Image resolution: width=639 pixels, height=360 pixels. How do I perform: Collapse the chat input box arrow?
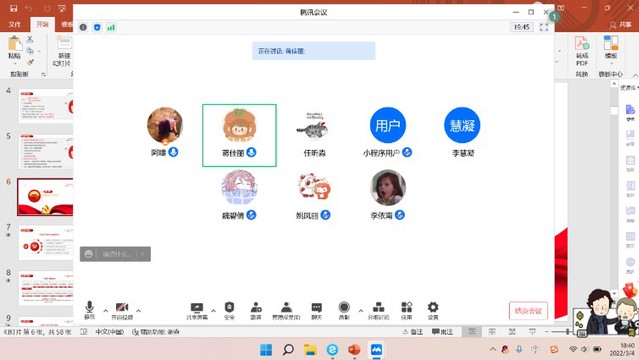pyautogui.click(x=143, y=254)
